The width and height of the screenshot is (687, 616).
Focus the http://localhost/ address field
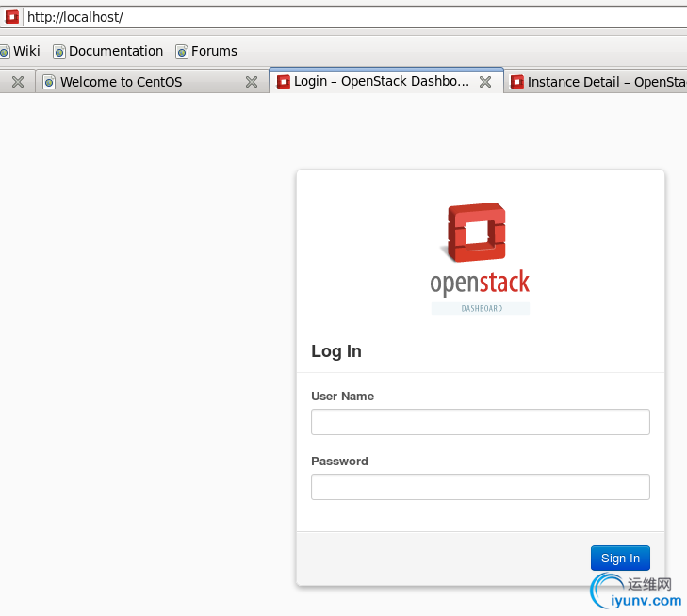[355, 17]
